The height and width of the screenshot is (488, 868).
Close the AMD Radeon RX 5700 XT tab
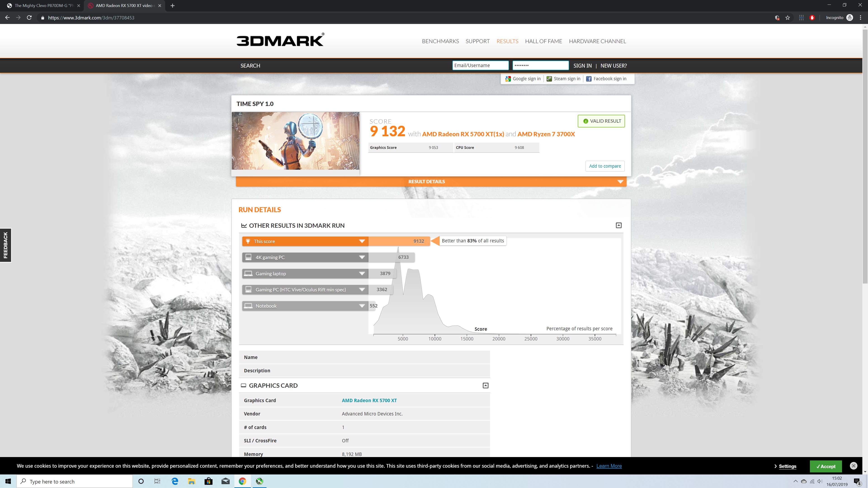pyautogui.click(x=160, y=5)
